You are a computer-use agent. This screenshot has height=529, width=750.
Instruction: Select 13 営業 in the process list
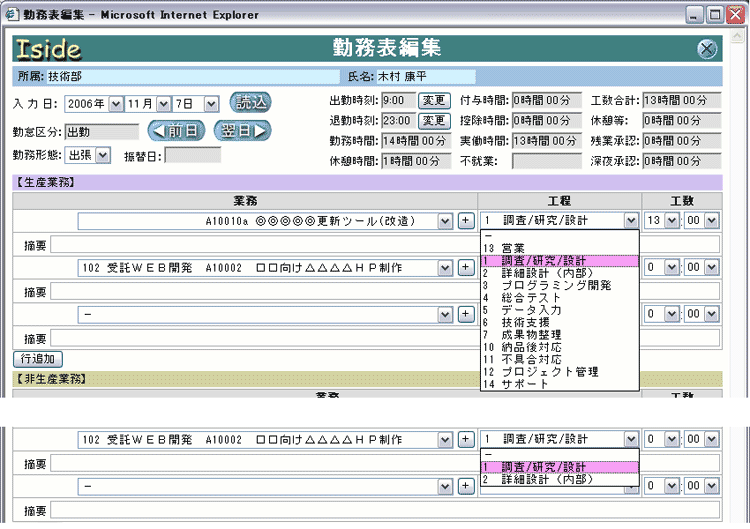pos(560,248)
